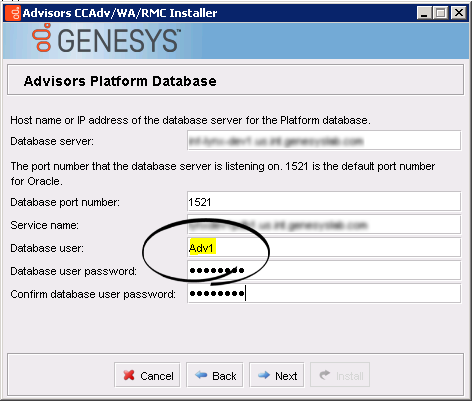Click the Genesys icon in title bar
This screenshot has width=473, height=401.
click(x=13, y=13)
